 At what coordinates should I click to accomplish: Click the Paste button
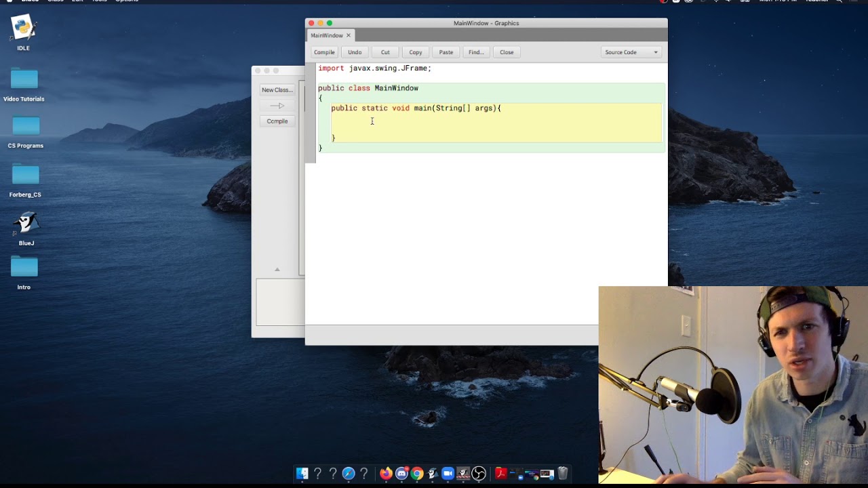446,52
